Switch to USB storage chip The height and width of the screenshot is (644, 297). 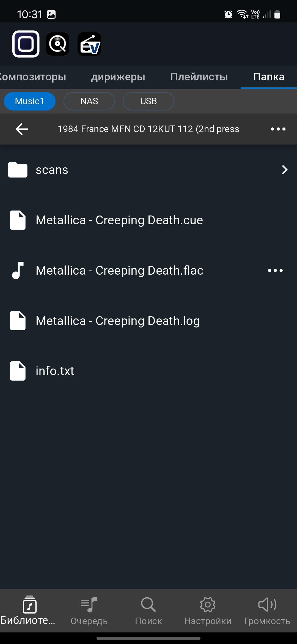[x=148, y=101]
